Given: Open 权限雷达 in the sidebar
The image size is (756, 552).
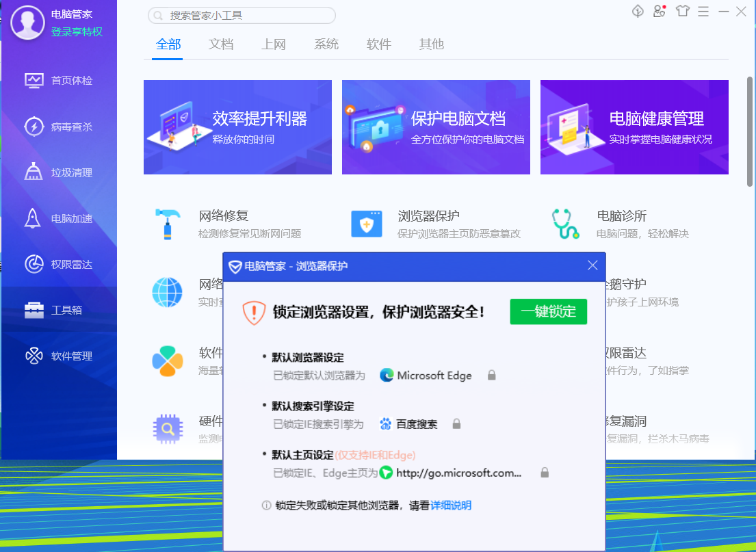Looking at the screenshot, I should tap(59, 264).
